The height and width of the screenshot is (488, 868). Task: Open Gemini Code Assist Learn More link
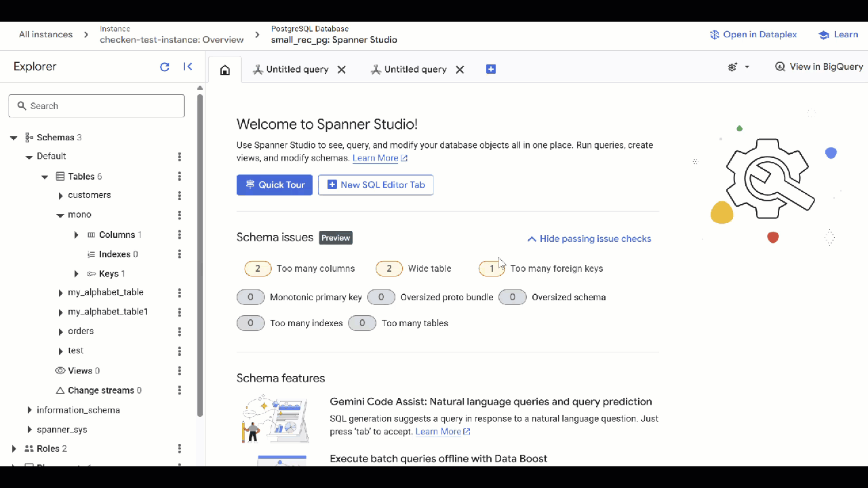tap(443, 432)
